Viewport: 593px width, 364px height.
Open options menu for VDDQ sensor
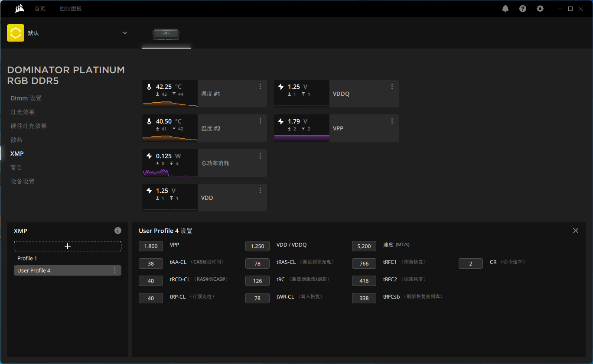392,87
